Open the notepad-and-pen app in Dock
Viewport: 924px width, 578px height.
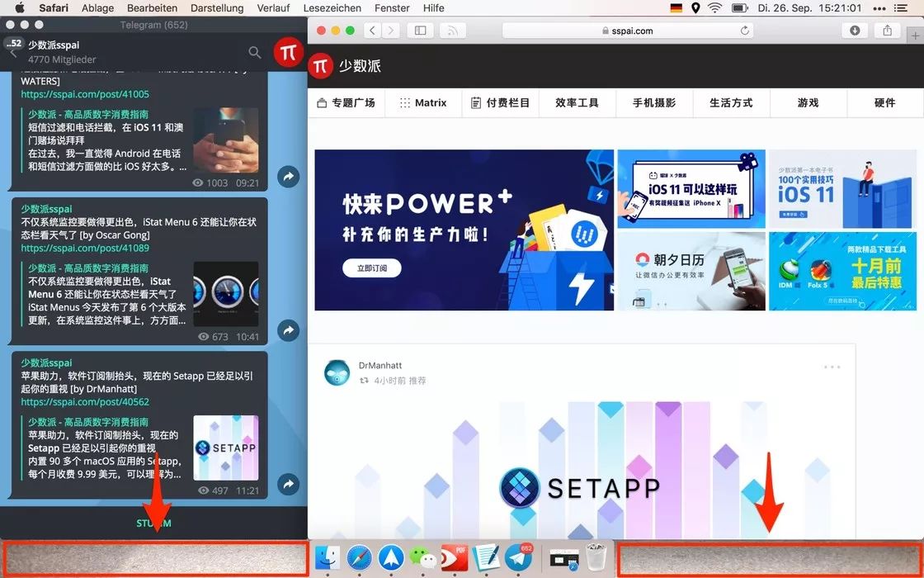(486, 557)
